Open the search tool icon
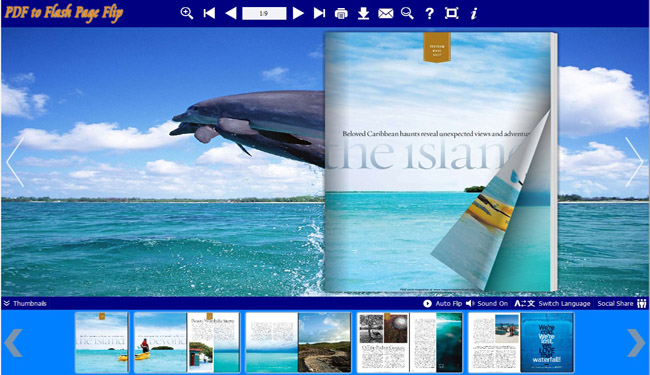Screen dimensions: 650x375 407,13
